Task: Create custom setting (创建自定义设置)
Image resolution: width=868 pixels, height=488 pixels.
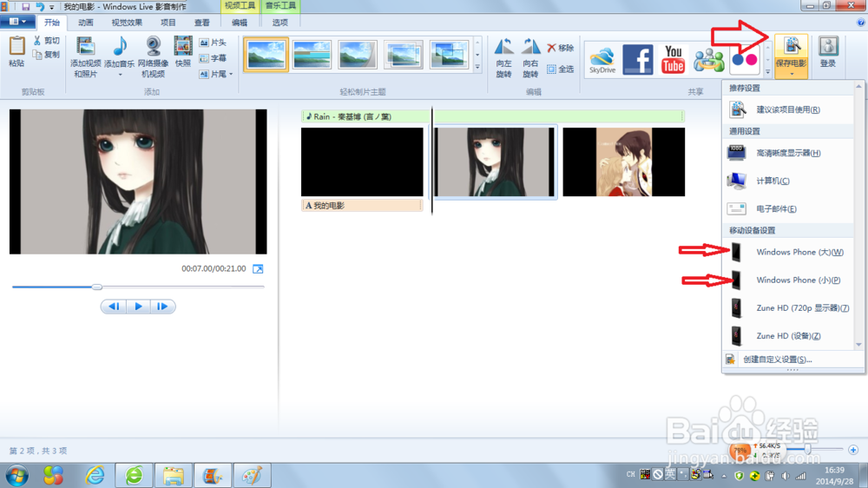Action: click(x=792, y=359)
